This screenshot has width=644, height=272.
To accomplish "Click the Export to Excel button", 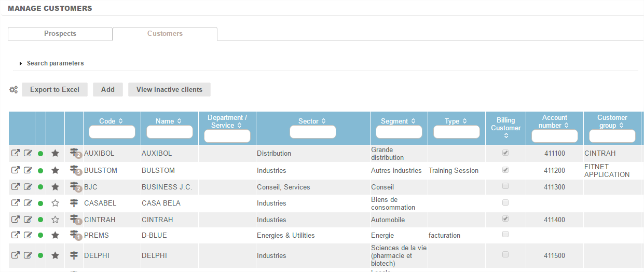I will tap(54, 90).
